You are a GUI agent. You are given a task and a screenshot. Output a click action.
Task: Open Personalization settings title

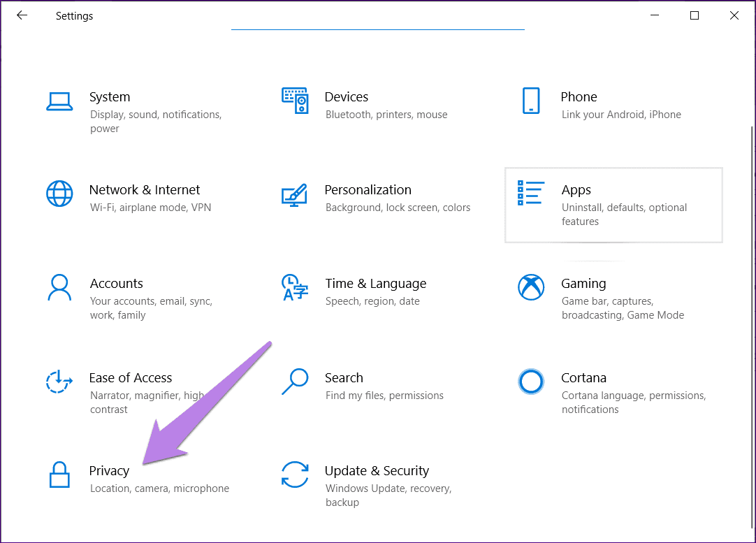click(368, 190)
